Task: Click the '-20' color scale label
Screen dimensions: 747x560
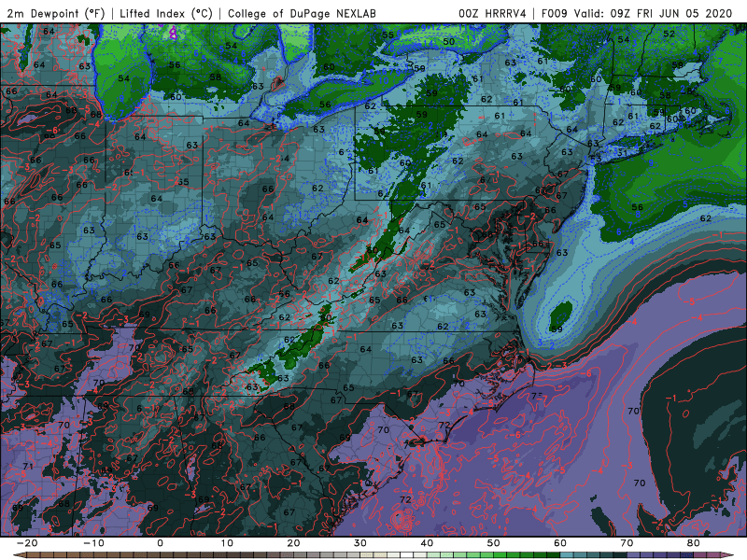Action: point(27,543)
